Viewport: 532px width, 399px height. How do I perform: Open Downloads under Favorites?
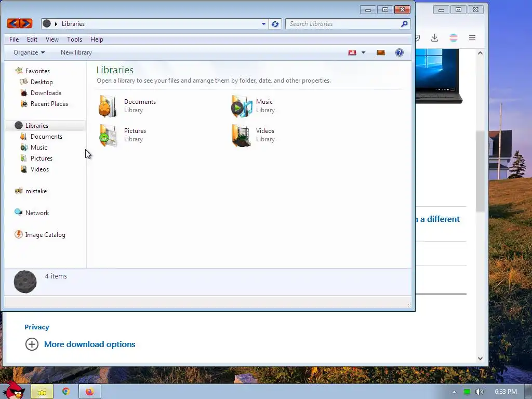[x=46, y=92]
